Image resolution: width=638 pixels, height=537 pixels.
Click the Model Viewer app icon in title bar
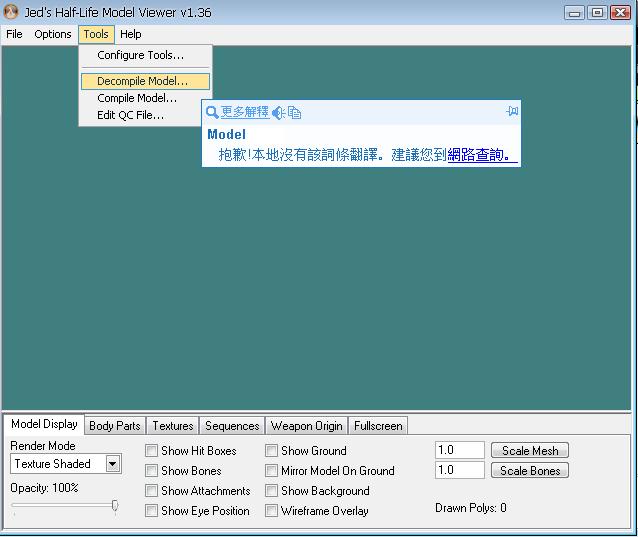(x=11, y=12)
